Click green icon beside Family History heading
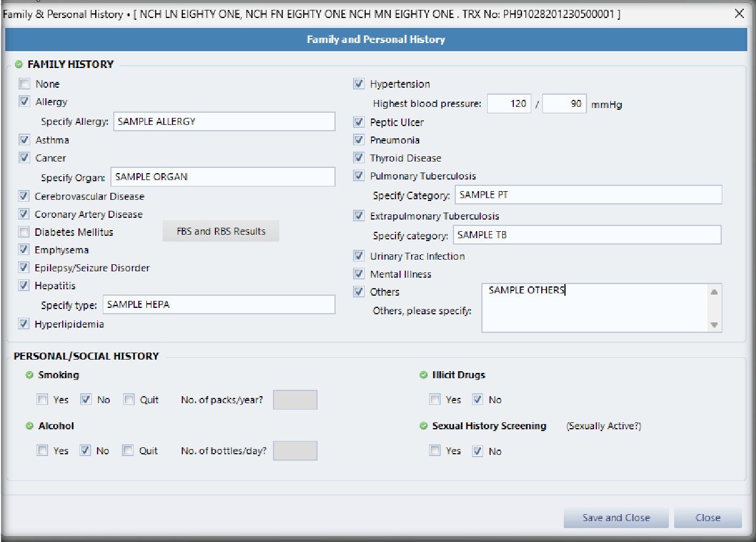756x542 pixels. (19, 64)
